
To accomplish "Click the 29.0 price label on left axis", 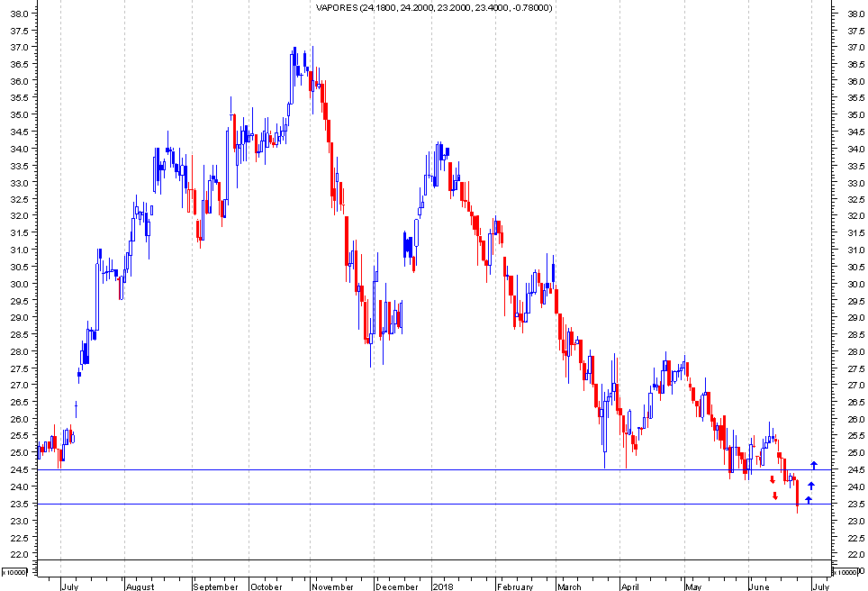I will tap(20, 317).
